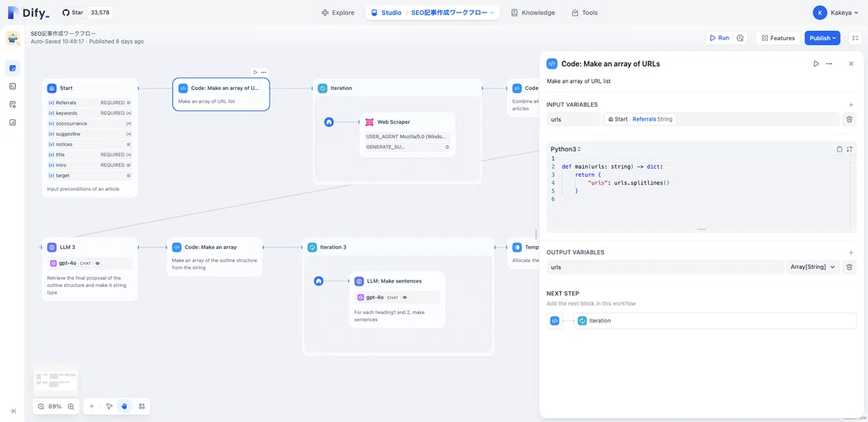Viewport: 868px width, 422px height.
Task: Copy the Python code to clipboard
Action: pos(840,149)
